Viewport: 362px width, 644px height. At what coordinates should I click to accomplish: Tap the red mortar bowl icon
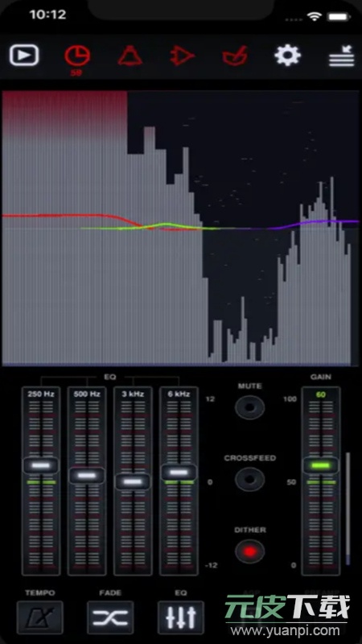coord(235,56)
